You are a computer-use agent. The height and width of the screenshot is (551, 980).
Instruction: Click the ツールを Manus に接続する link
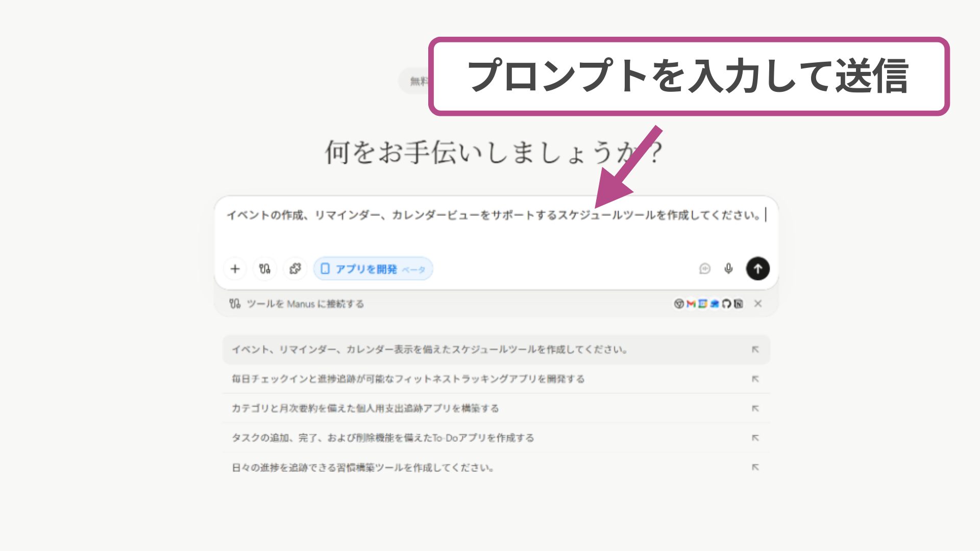click(x=305, y=304)
